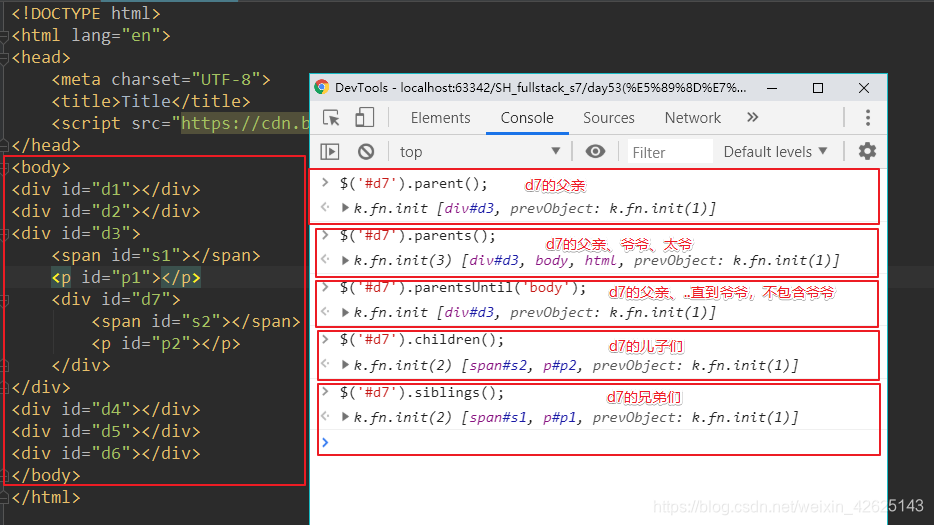The width and height of the screenshot is (934, 525).
Task: Expand the children() result k.fn.init(2)
Action: pyautogui.click(x=345, y=365)
